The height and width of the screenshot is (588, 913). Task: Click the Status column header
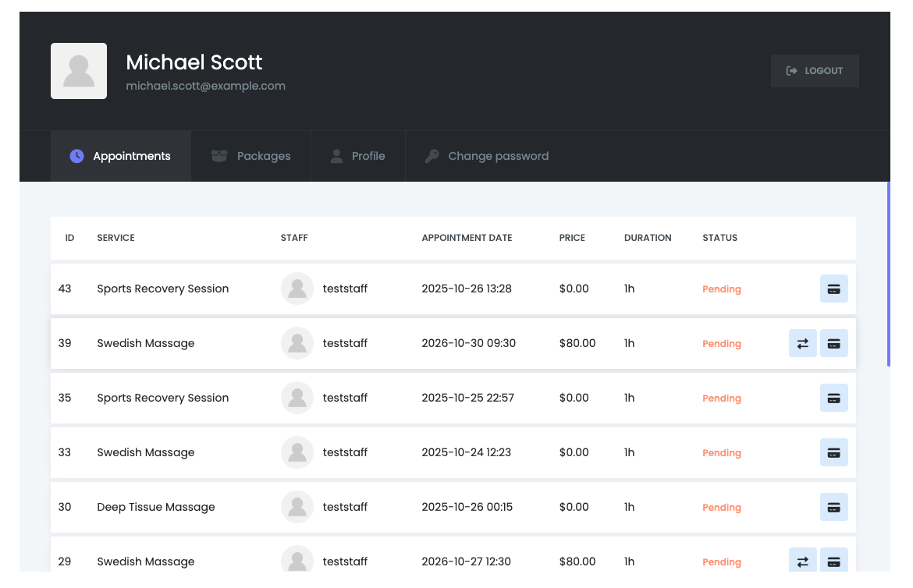(719, 238)
